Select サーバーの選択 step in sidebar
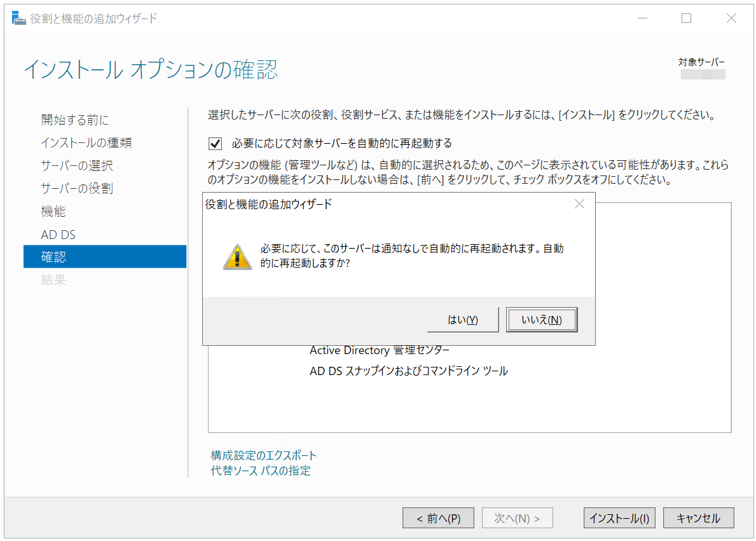The image size is (756, 541). [77, 166]
